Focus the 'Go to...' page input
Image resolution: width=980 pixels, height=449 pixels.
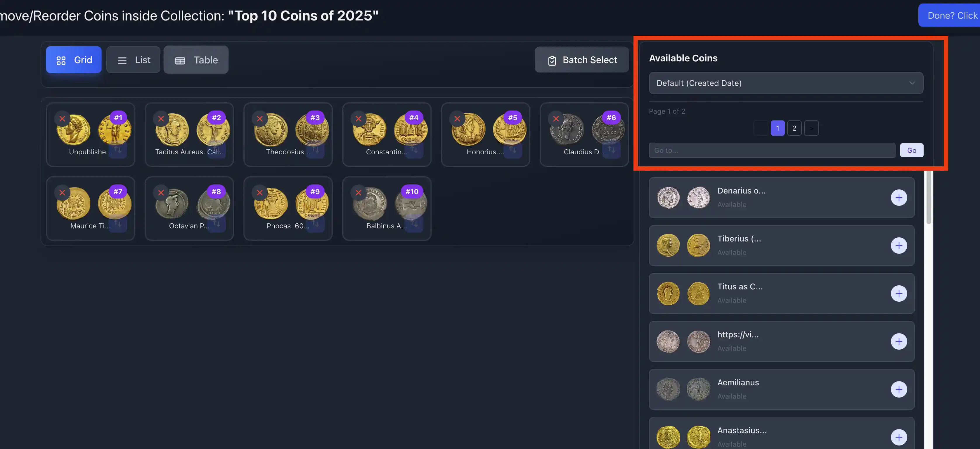[771, 150]
